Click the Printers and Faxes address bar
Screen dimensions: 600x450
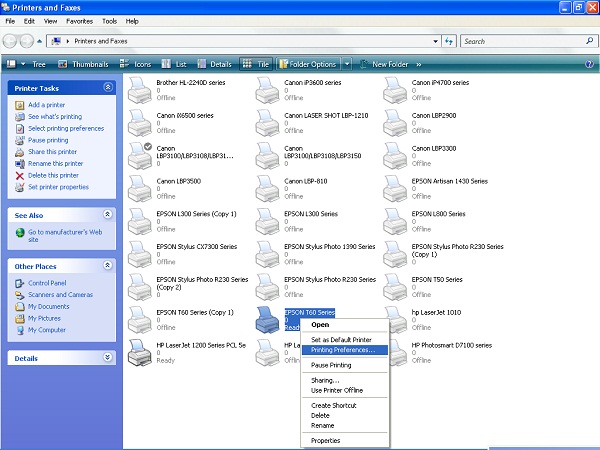pyautogui.click(x=243, y=41)
